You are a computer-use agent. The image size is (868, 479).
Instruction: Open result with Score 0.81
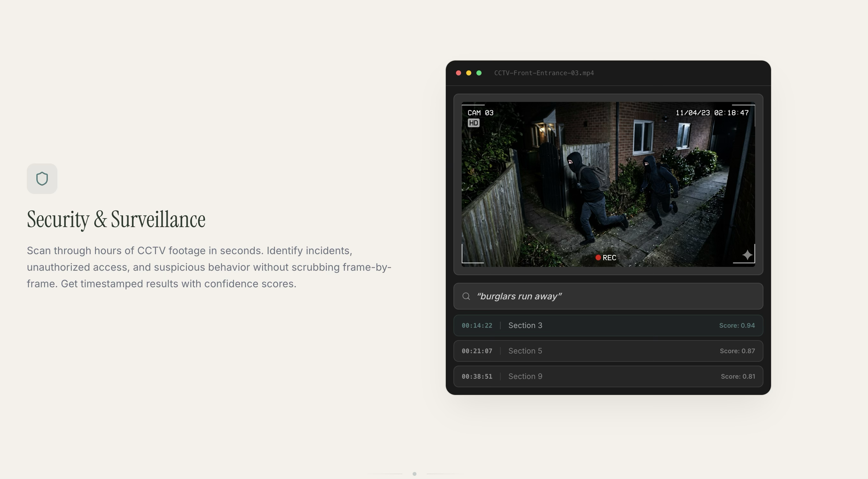point(737,376)
